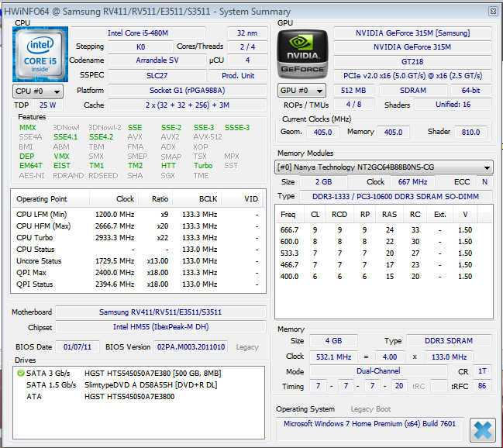503x448 pixels.
Task: Open the CPU #0 selector dropdown
Action: tap(38, 91)
